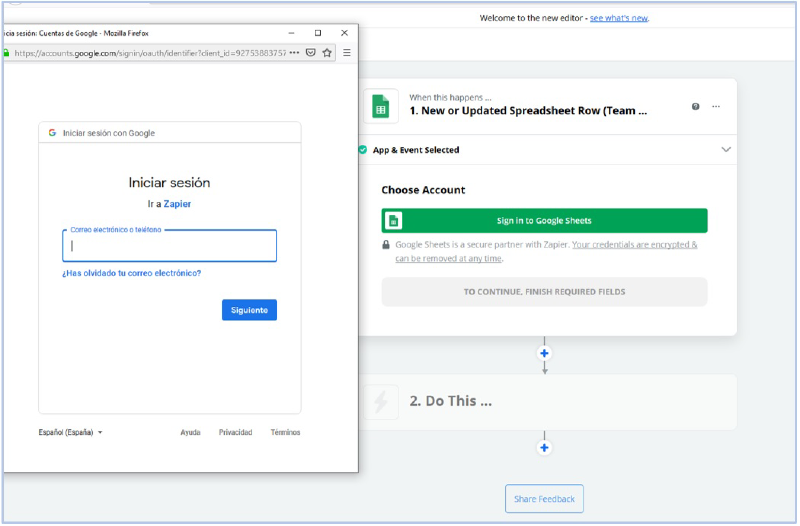This screenshot has width=800, height=526.
Task: Click the plus icon below step 2
Action: coord(544,448)
